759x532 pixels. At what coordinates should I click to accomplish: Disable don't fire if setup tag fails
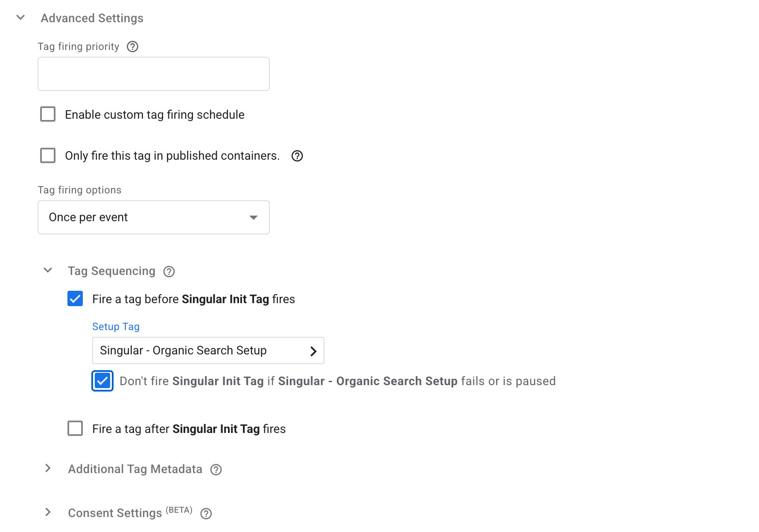(x=102, y=381)
